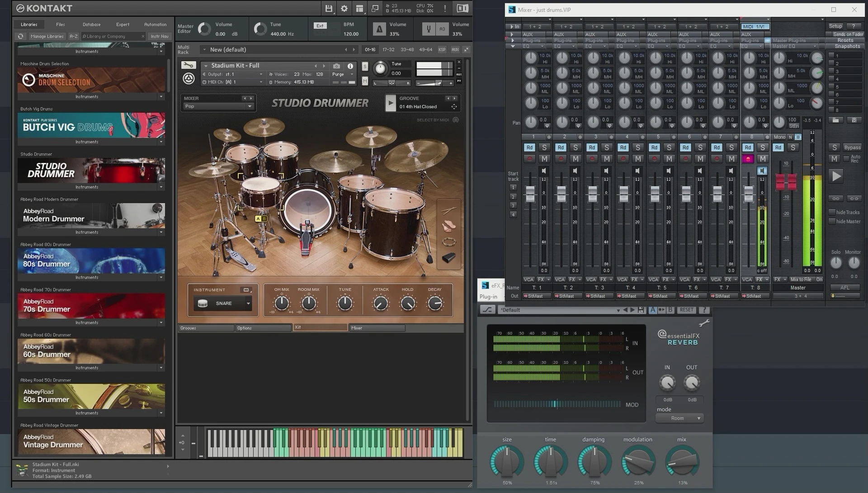Screen dimensions: 868x493
Task: Open the Options tab in Studio Drummer
Action: [x=263, y=328]
